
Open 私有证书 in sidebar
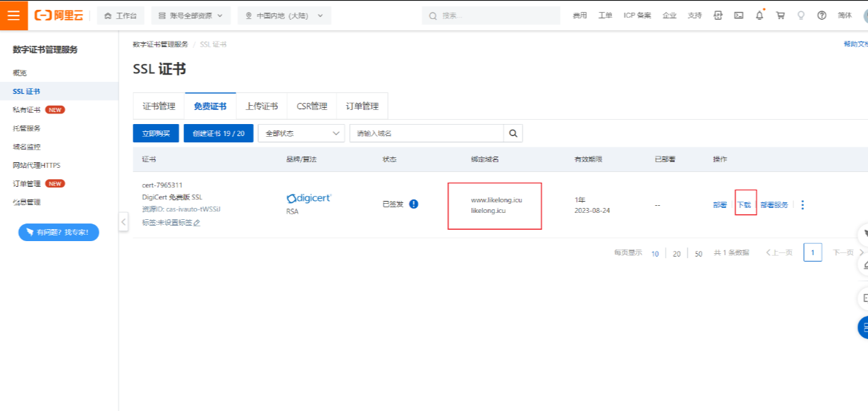[27, 110]
